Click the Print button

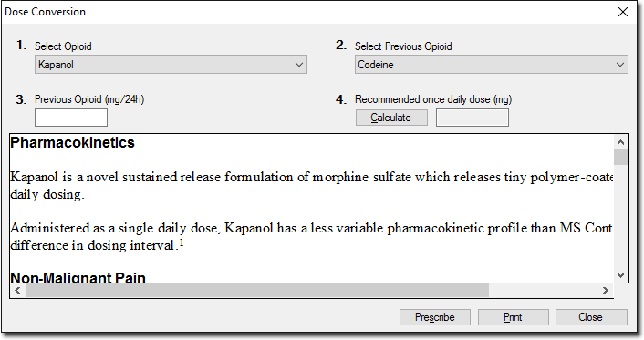coord(513,317)
